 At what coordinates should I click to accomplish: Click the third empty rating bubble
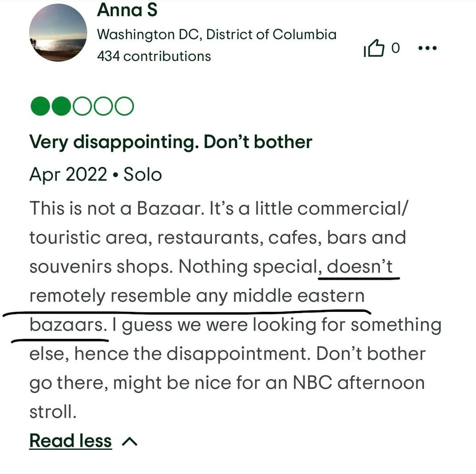pyautogui.click(x=82, y=106)
